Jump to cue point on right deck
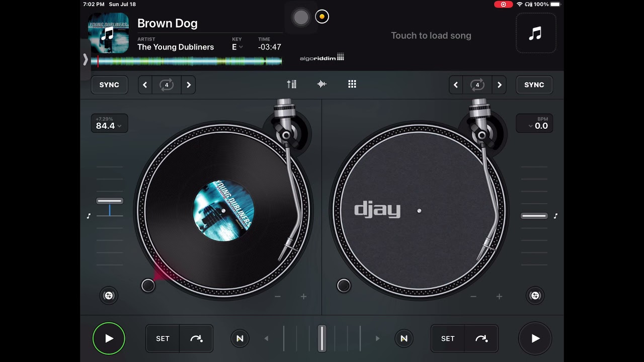This screenshot has height=362, width=644. 481,338
